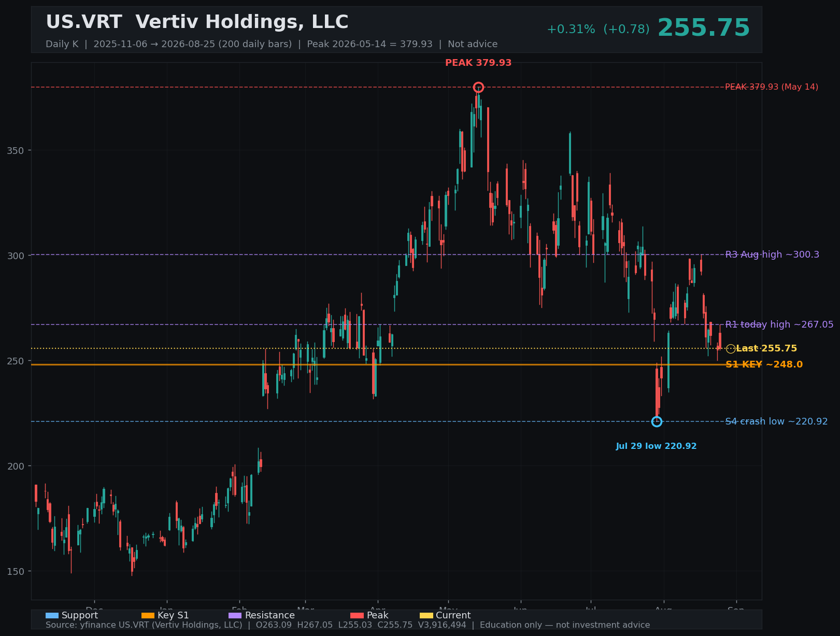The width and height of the screenshot is (840, 636).
Task: Click the orange Key S1 legend swatch
Action: (148, 616)
